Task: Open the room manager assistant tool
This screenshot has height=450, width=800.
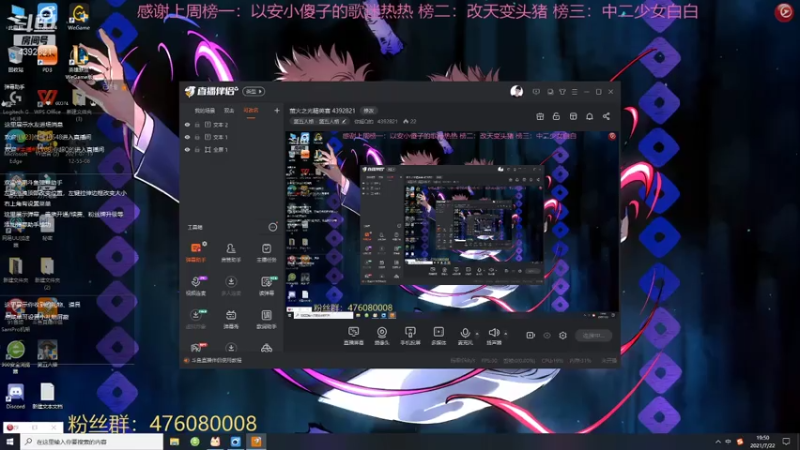Action: click(231, 253)
